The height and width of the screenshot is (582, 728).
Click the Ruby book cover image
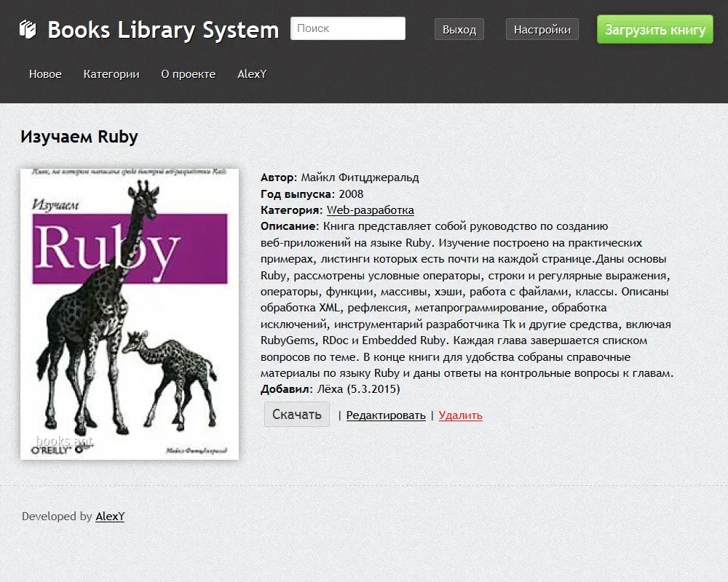click(130, 314)
